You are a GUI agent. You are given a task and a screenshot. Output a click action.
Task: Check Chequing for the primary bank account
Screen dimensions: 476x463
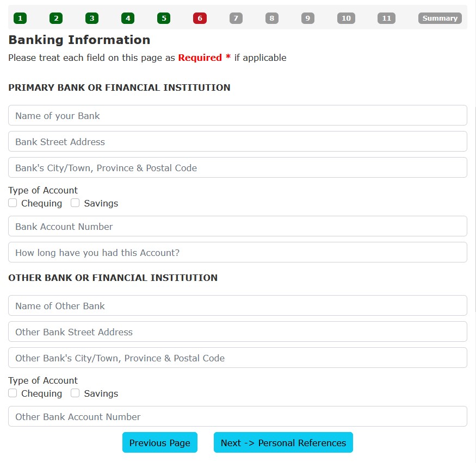pyautogui.click(x=13, y=203)
